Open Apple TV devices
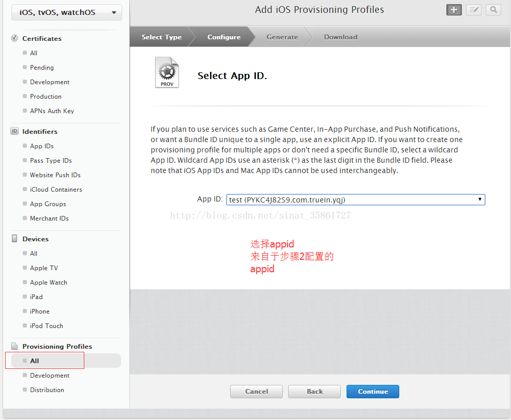 [x=43, y=268]
